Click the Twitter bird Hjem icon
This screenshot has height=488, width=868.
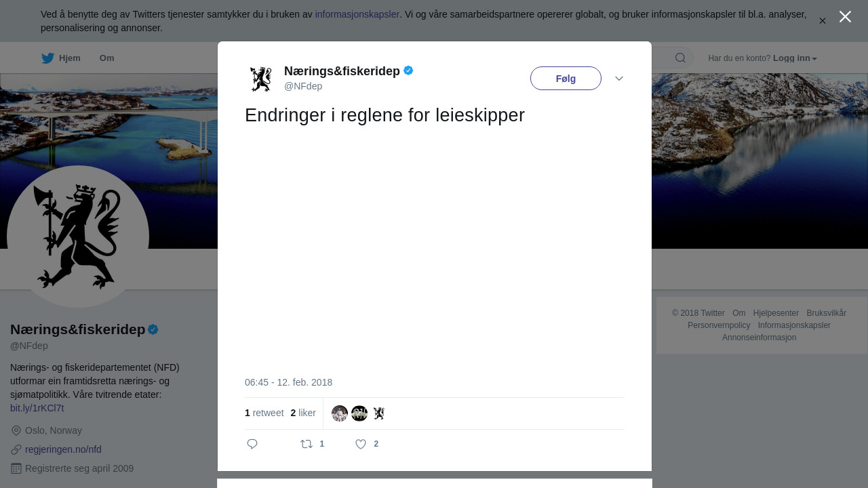pyautogui.click(x=47, y=58)
